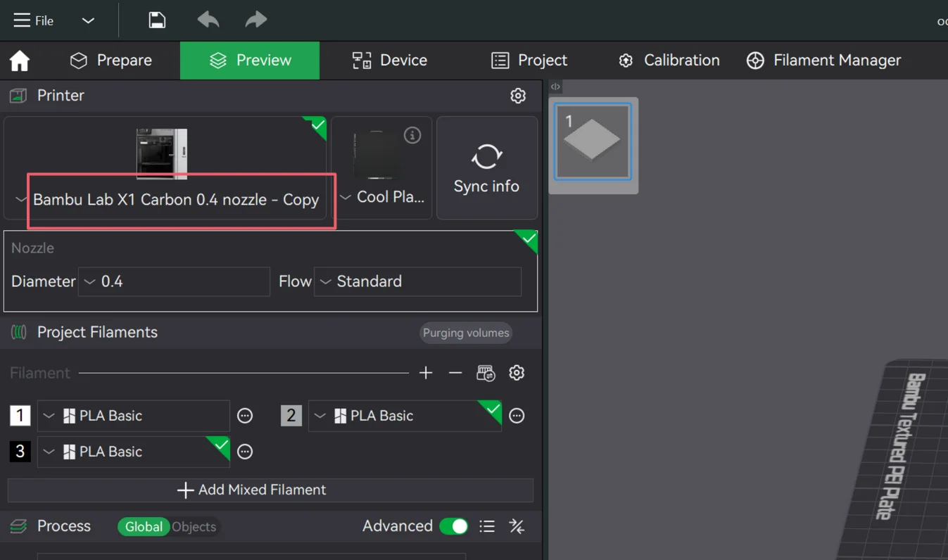
Task: Open the nozzle Flow Standard dropdown
Action: click(417, 281)
